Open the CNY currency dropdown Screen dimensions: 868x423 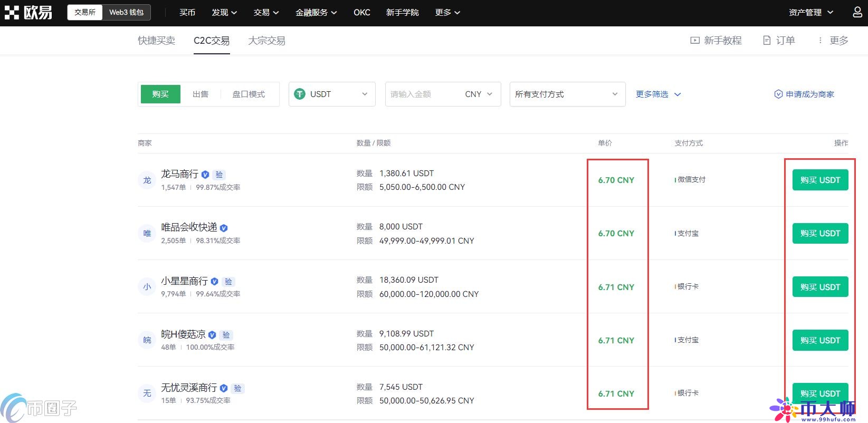coord(479,94)
